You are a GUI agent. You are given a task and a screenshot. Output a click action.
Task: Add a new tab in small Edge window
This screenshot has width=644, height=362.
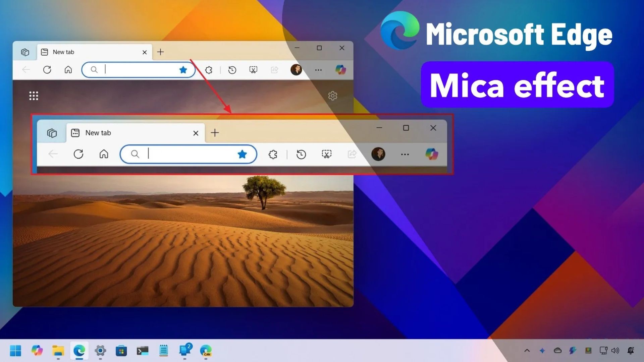pyautogui.click(x=160, y=52)
